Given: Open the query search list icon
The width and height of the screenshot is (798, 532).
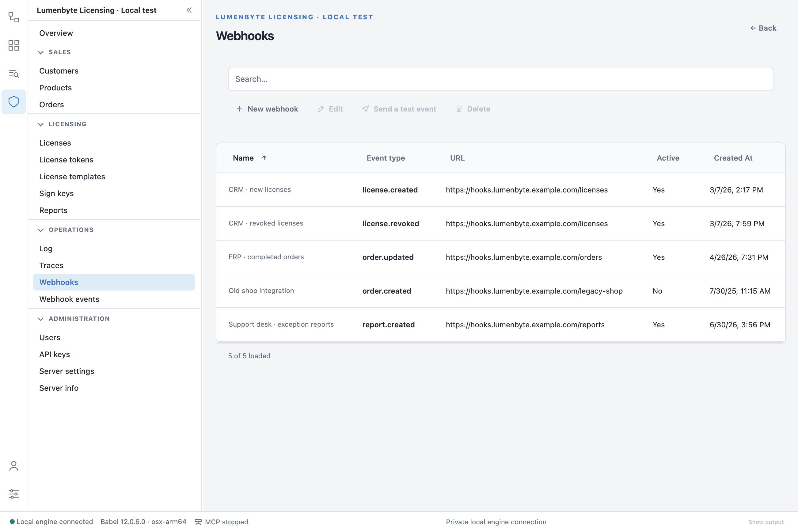Looking at the screenshot, I should (x=13, y=73).
